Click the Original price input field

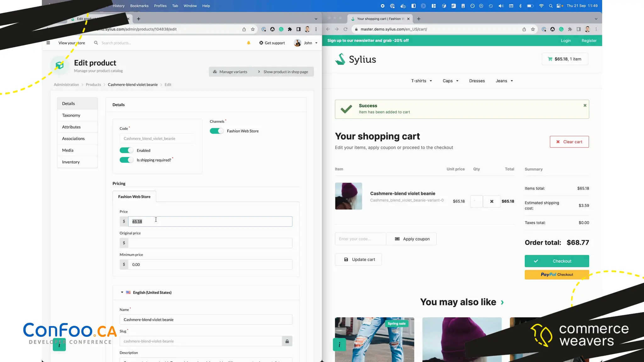click(210, 243)
